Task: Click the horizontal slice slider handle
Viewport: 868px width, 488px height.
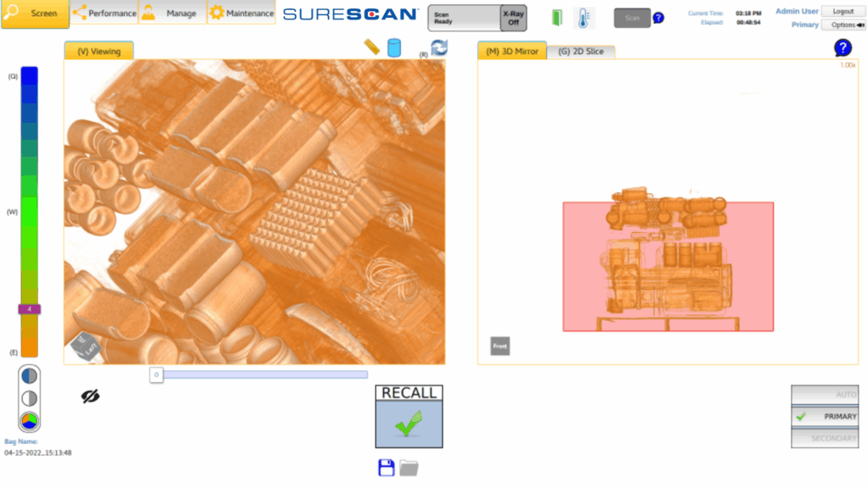Action: point(157,374)
